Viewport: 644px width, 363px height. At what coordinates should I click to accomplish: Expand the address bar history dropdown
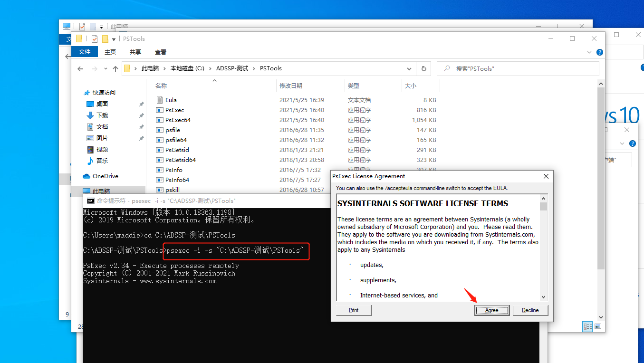pos(409,68)
